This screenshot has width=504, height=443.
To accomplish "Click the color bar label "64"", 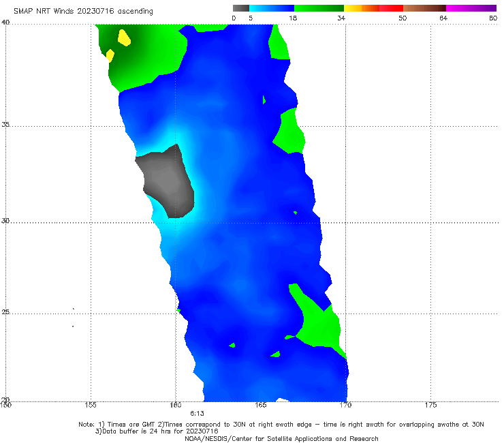I will tap(443, 18).
